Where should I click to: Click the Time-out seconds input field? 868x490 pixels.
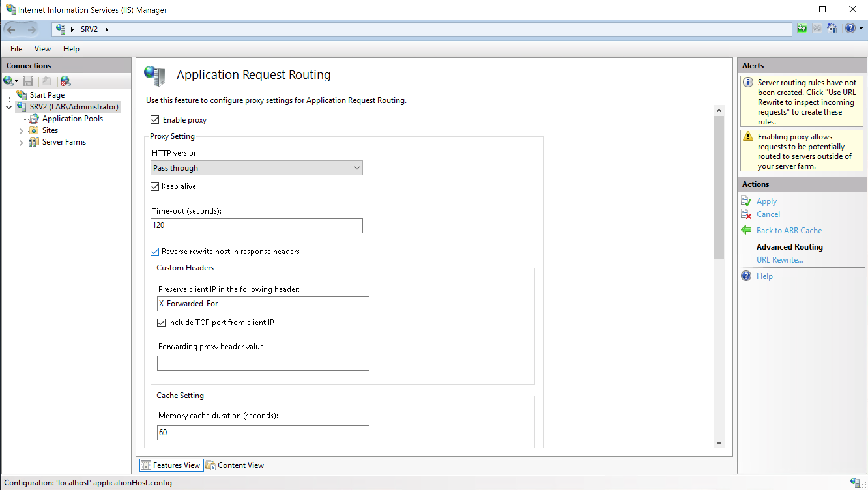tap(256, 226)
